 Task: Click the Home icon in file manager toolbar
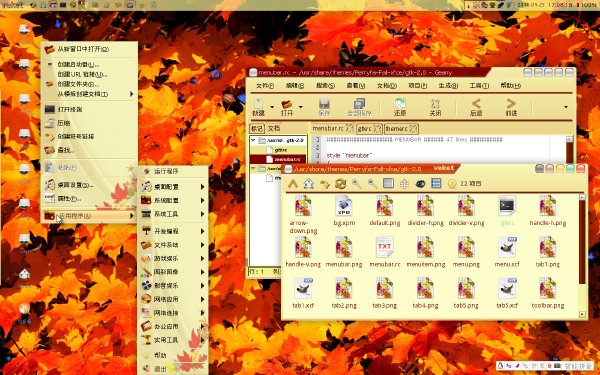tap(309, 184)
